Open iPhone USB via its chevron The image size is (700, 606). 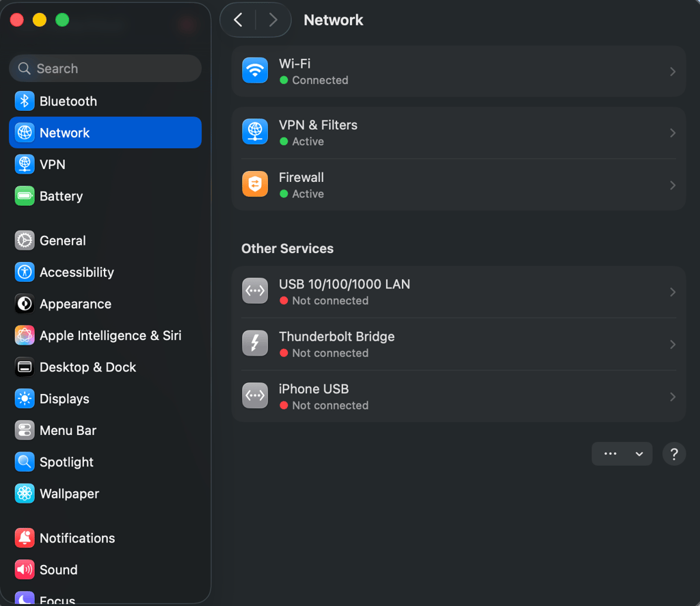pyautogui.click(x=673, y=397)
